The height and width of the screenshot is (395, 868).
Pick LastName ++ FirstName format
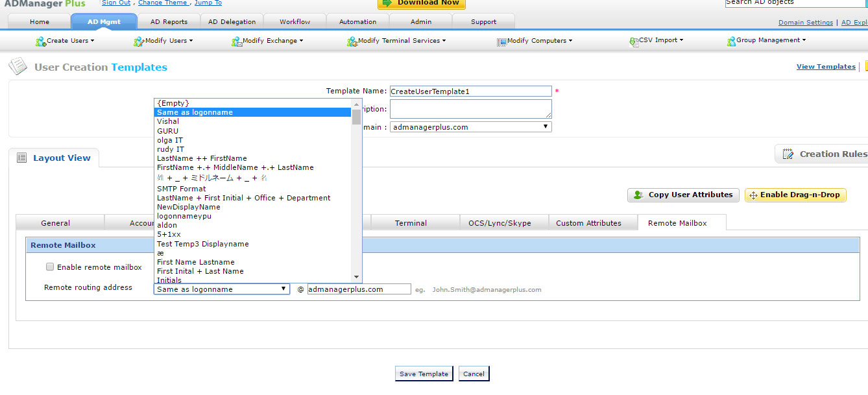point(252,158)
